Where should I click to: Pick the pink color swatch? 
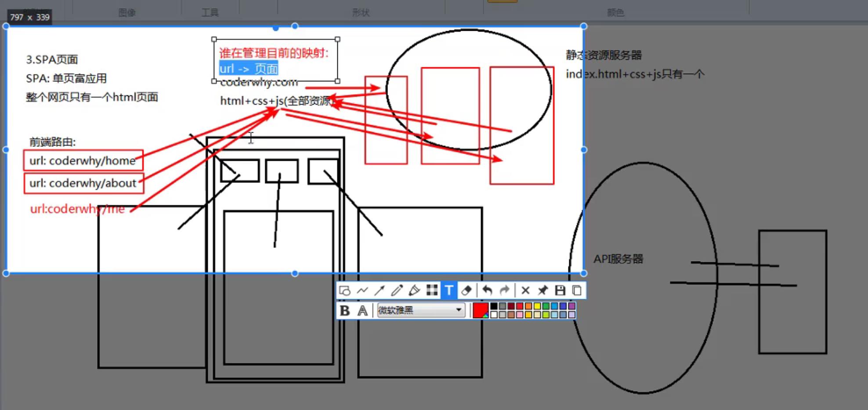pos(520,315)
